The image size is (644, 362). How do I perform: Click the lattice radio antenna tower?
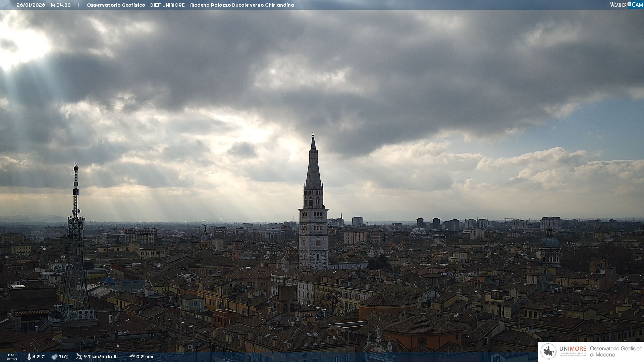pyautogui.click(x=76, y=235)
